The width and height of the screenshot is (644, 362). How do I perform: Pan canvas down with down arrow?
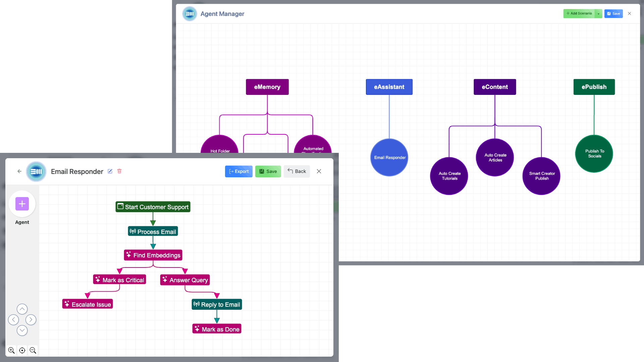(x=22, y=330)
